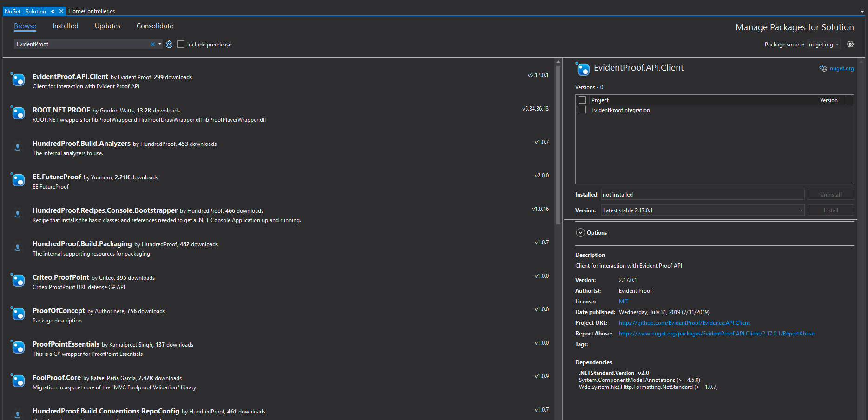Click the HundredProof.Recipes.Console.Bootstrapper package icon
The image size is (868, 420).
[x=18, y=213]
